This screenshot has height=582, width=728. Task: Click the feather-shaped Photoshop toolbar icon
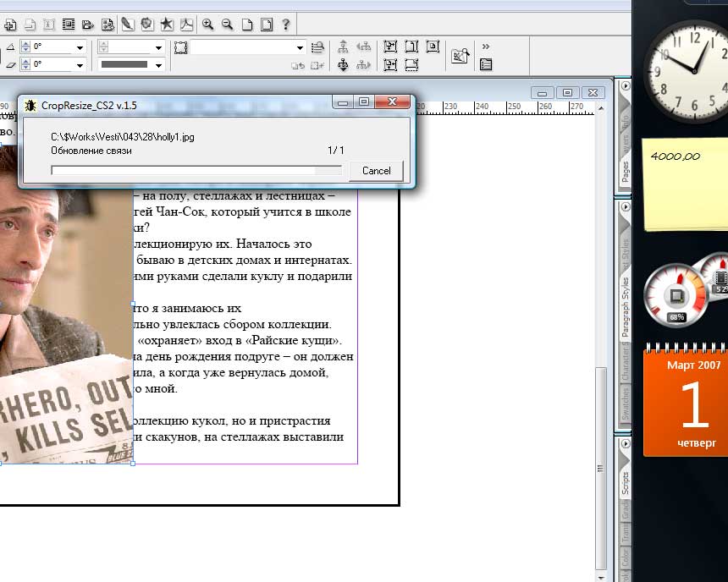[x=128, y=25]
